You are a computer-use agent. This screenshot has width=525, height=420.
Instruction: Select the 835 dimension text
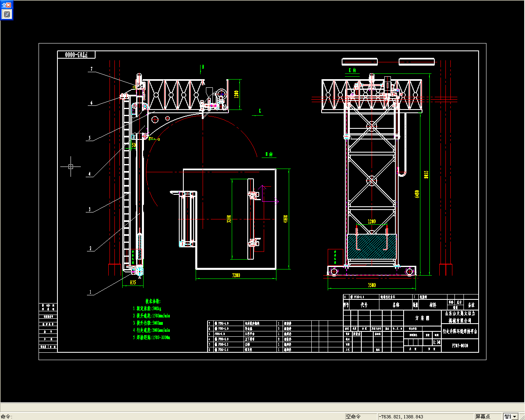(133, 283)
